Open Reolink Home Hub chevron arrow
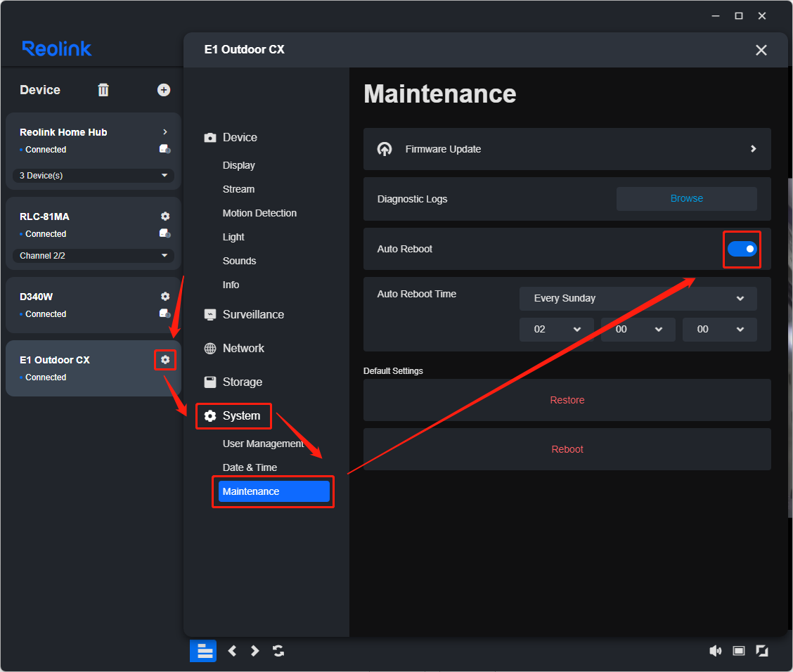This screenshot has height=672, width=793. [165, 132]
